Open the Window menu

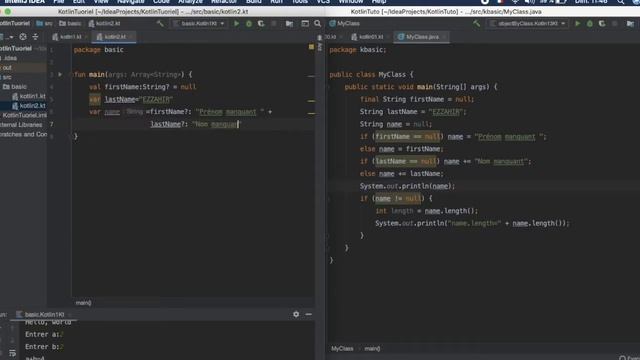click(351, 2)
